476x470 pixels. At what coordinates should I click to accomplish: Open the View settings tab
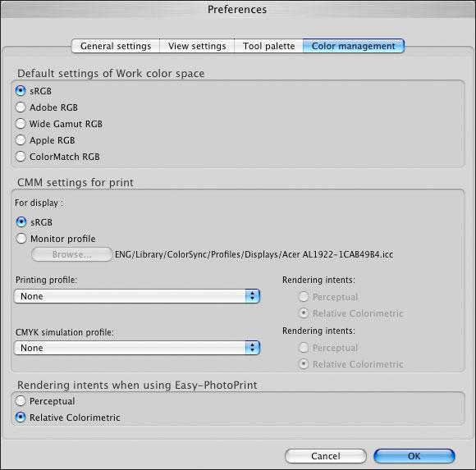[x=197, y=46]
